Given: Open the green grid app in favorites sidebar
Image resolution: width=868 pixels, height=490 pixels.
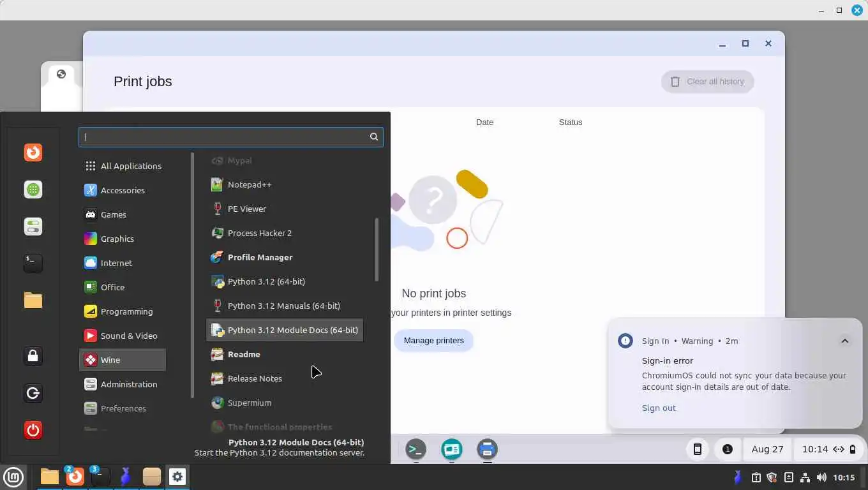Looking at the screenshot, I should 33,189.
